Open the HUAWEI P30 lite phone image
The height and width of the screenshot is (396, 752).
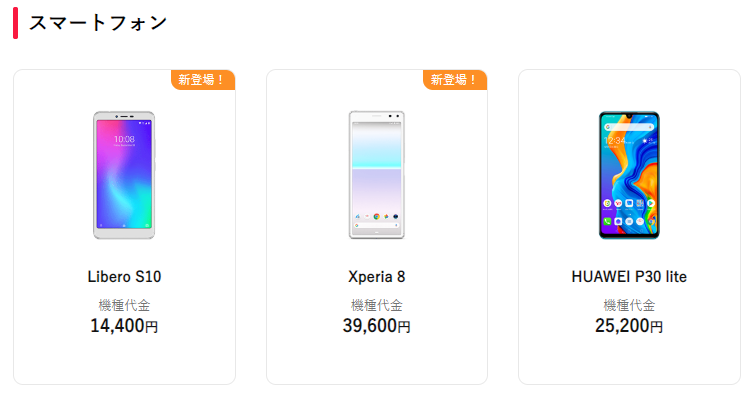pos(629,175)
